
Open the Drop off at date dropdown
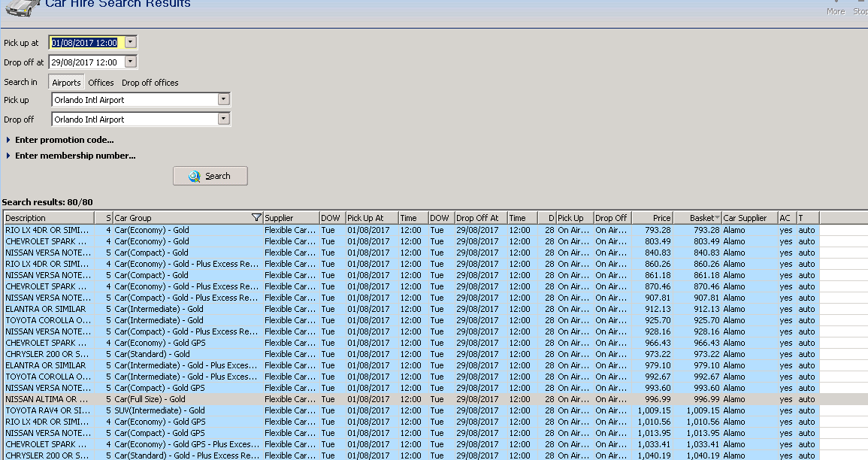tap(131, 62)
